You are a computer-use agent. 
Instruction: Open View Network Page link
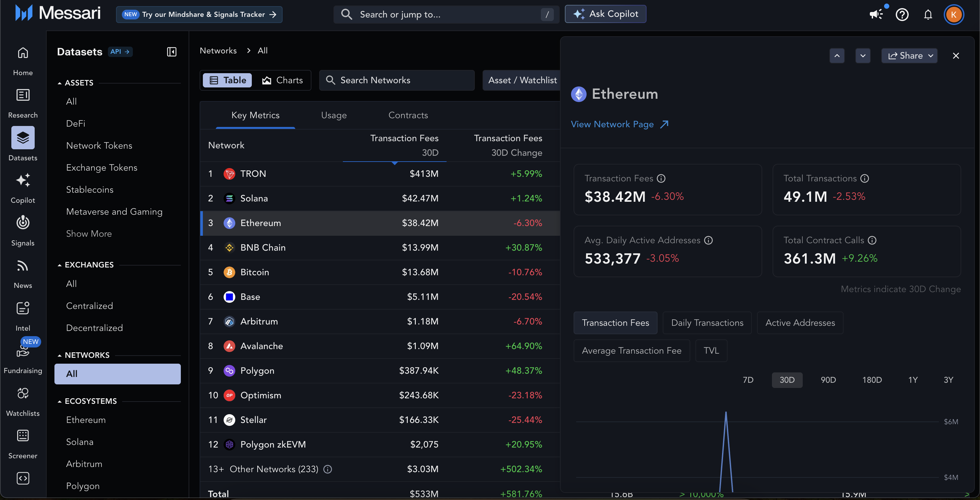620,124
